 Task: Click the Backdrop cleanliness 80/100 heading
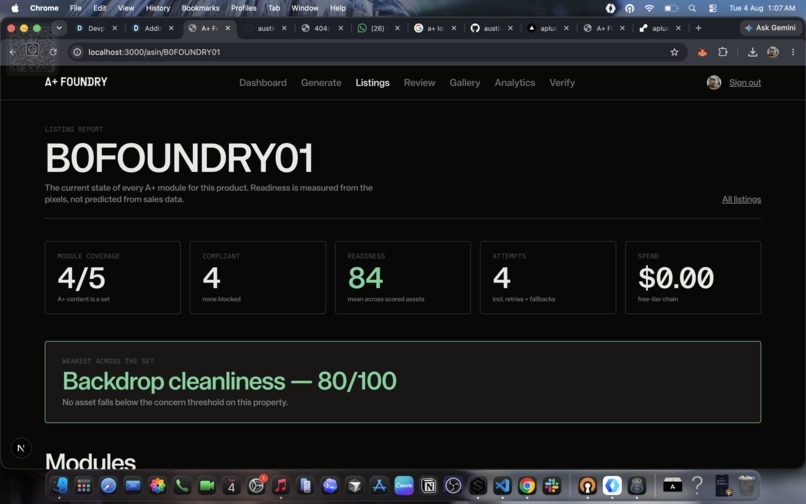(x=229, y=381)
